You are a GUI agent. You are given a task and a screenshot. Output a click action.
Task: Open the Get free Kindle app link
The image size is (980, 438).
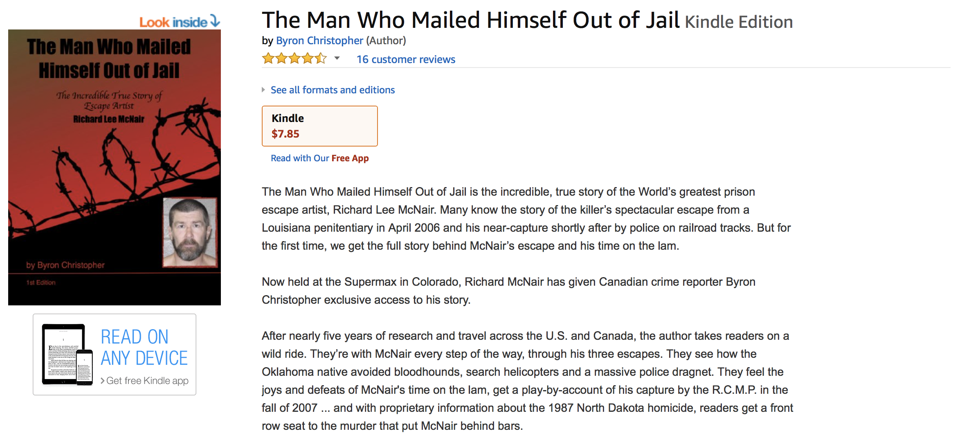tap(147, 381)
